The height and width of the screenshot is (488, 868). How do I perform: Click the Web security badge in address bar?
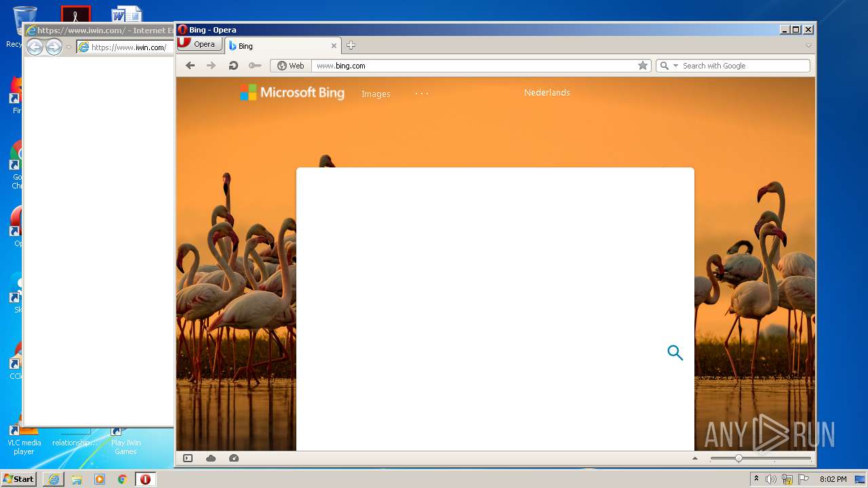(291, 66)
